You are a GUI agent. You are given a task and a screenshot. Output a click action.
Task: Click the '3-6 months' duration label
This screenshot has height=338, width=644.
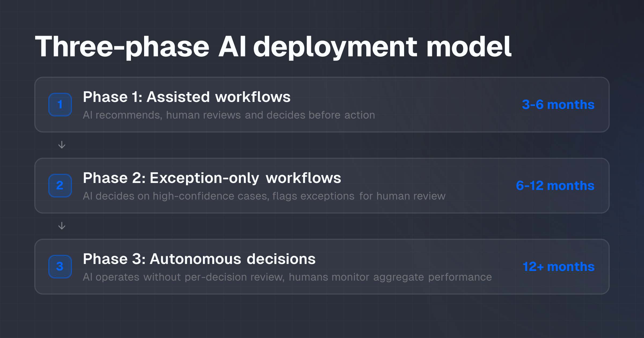point(558,105)
